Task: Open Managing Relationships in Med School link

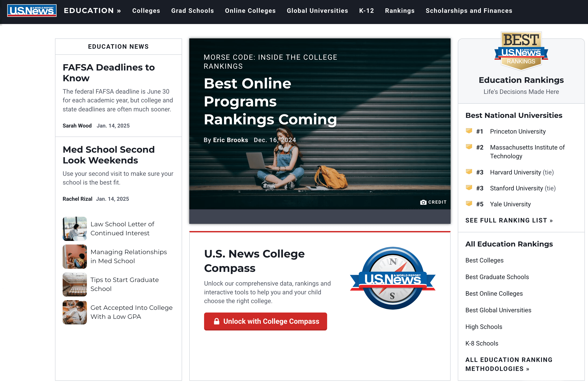Action: (128, 256)
